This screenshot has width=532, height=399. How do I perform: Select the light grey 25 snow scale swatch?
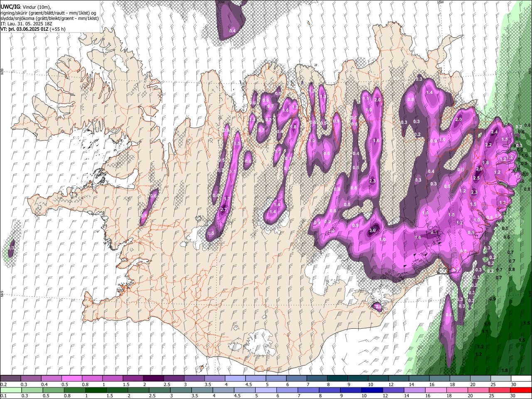[x=500, y=379]
